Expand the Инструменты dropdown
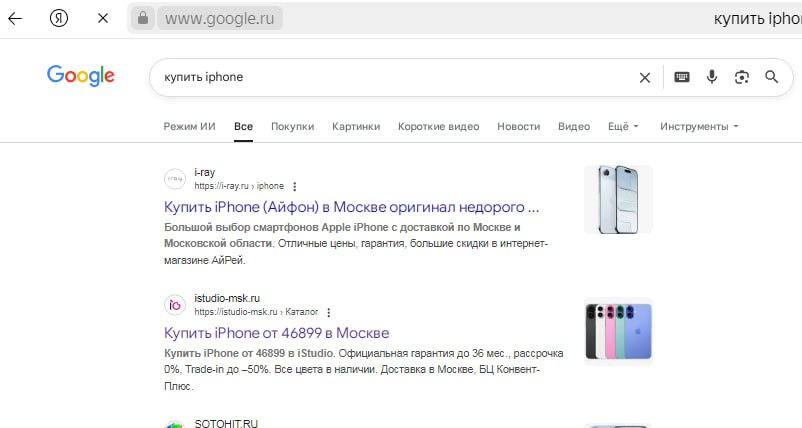802x428 pixels. [699, 127]
